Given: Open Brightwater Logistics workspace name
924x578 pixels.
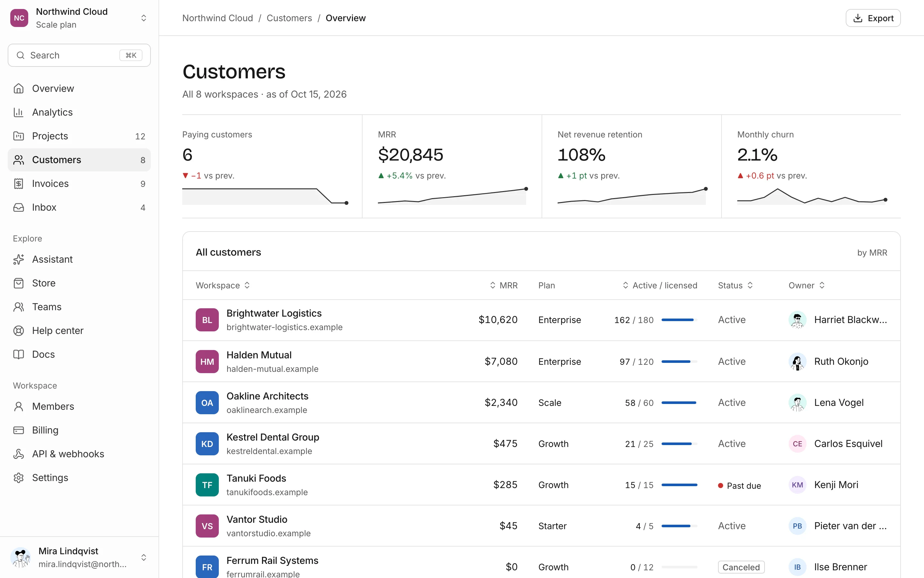Looking at the screenshot, I should [x=274, y=313].
